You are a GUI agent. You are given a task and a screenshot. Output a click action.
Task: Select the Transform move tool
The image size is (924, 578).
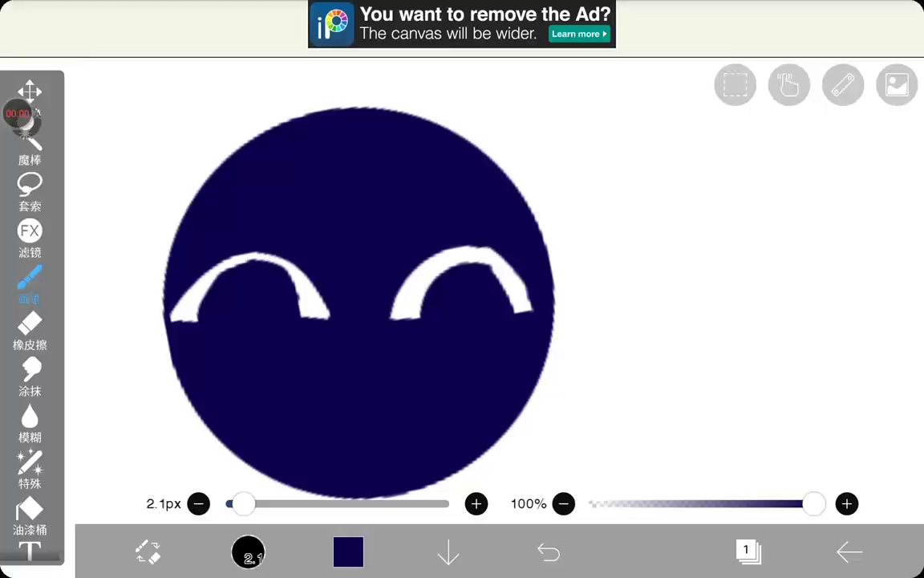tap(30, 92)
